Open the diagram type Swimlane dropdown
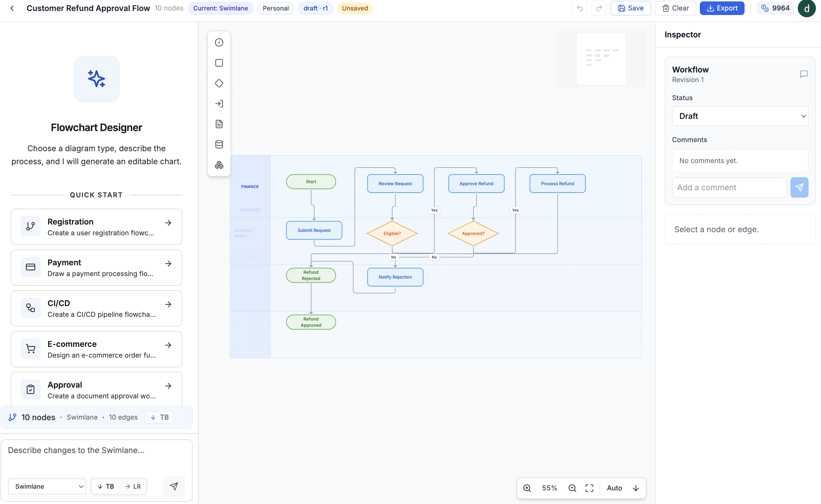The width and height of the screenshot is (821, 504). [x=47, y=486]
